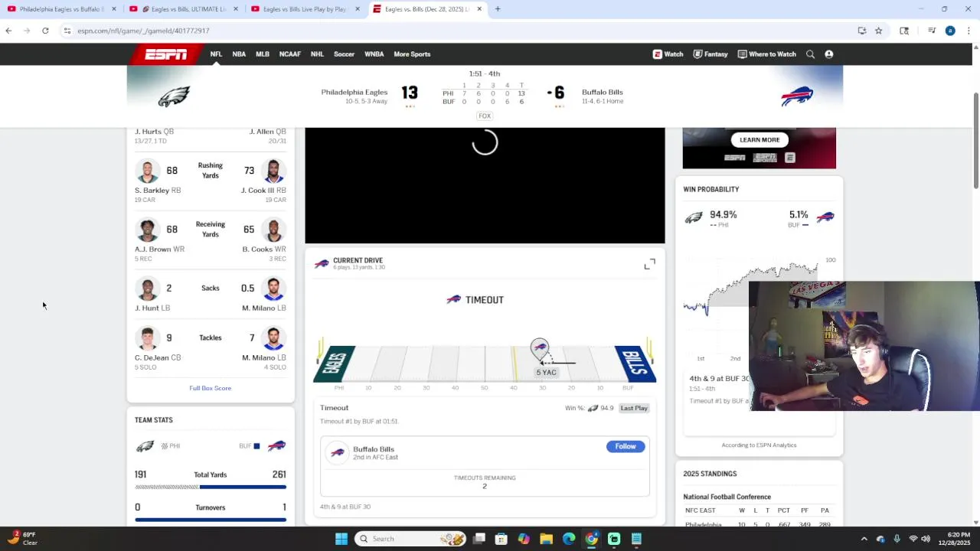This screenshot has height=551, width=980.
Task: Click the Last Play button
Action: click(x=634, y=408)
